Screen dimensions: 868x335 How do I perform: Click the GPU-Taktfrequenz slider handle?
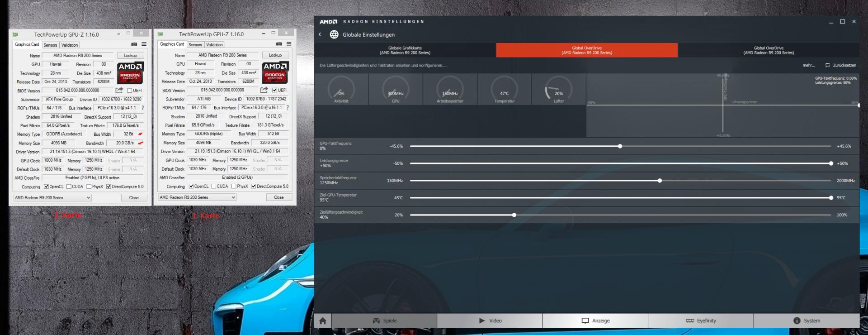(620, 146)
